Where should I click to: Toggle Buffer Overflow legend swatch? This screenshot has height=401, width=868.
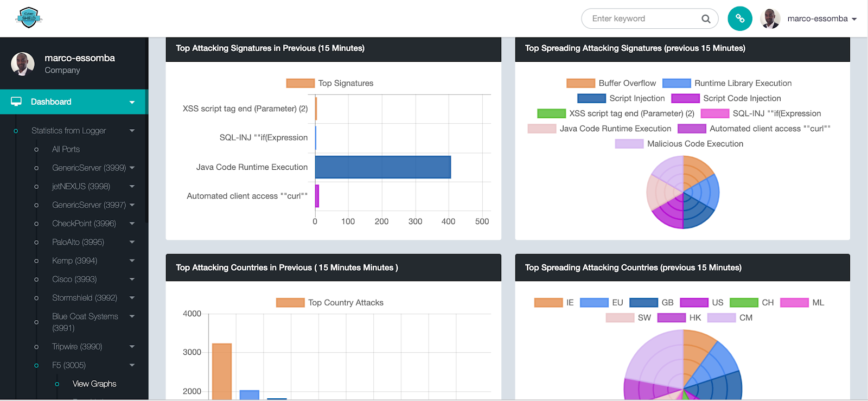point(581,83)
